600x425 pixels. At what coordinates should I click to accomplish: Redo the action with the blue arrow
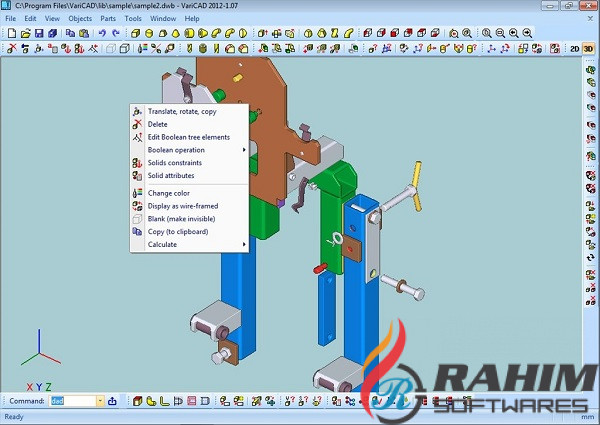(116, 33)
